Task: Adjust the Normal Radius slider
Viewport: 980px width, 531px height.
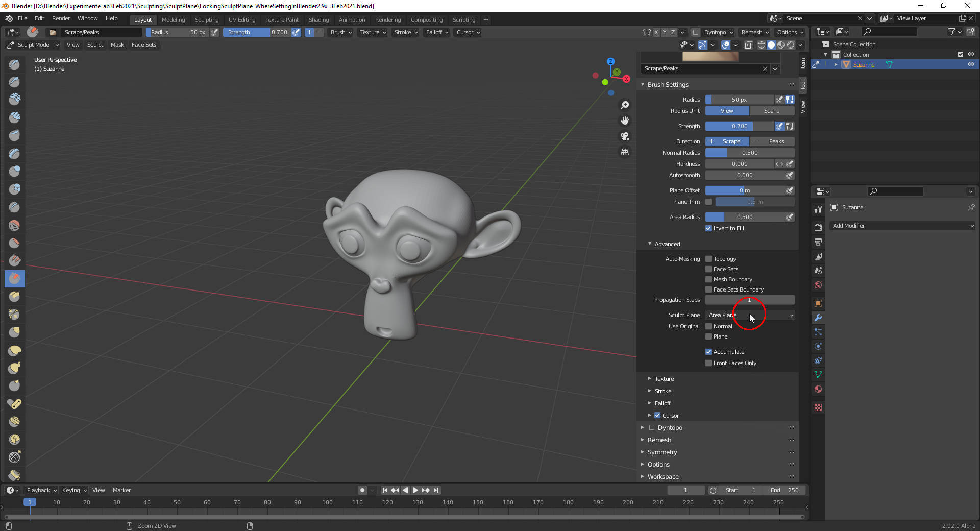Action: click(750, 153)
